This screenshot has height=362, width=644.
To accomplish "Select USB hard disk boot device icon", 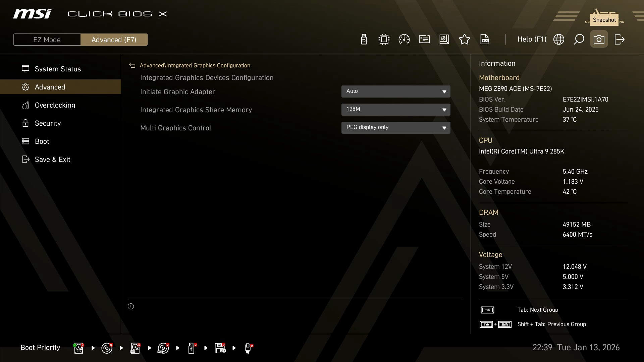I will [135, 348].
